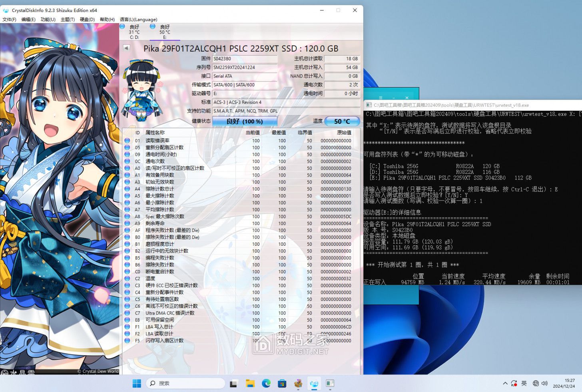The width and height of the screenshot is (582, 392).
Task: Click the serial number field SM2259XT20241224
Action: coord(245,68)
